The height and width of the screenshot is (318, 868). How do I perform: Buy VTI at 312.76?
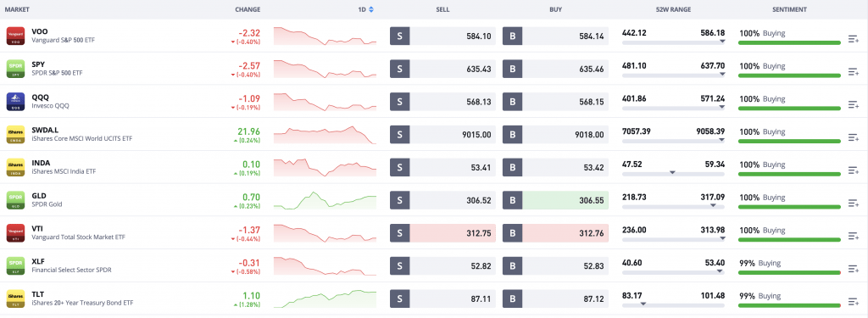[x=555, y=233]
